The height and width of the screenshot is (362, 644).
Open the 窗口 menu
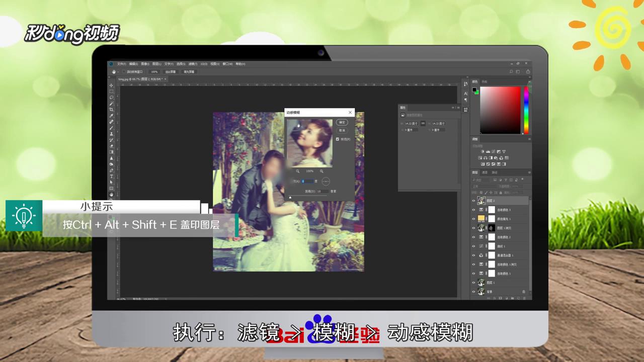coord(227,64)
